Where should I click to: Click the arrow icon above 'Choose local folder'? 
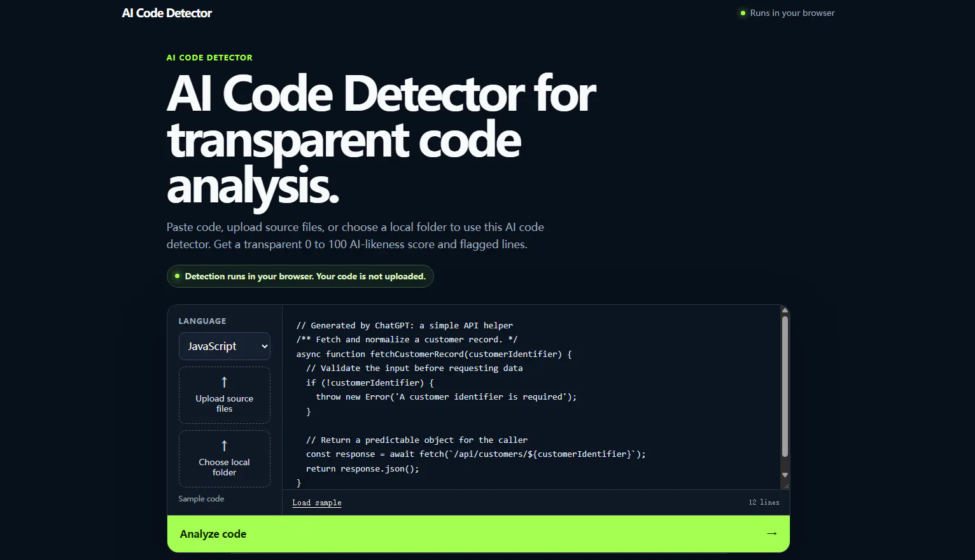[x=224, y=445]
